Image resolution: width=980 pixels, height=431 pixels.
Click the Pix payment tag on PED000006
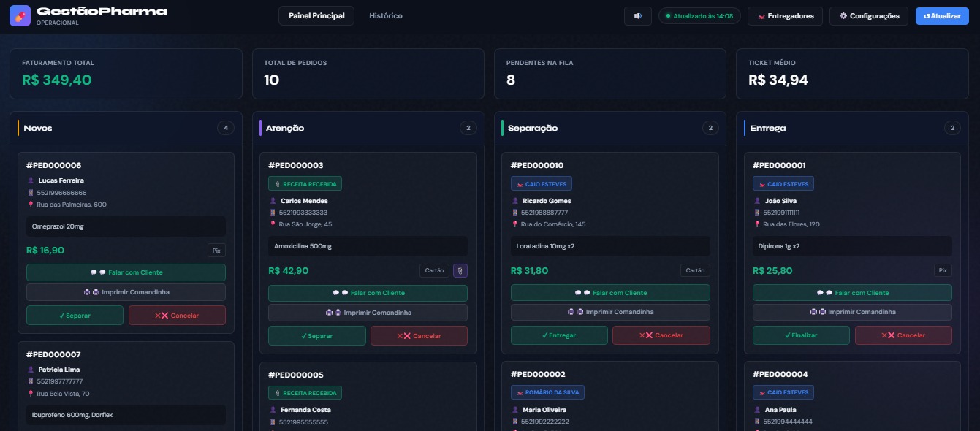(x=216, y=251)
